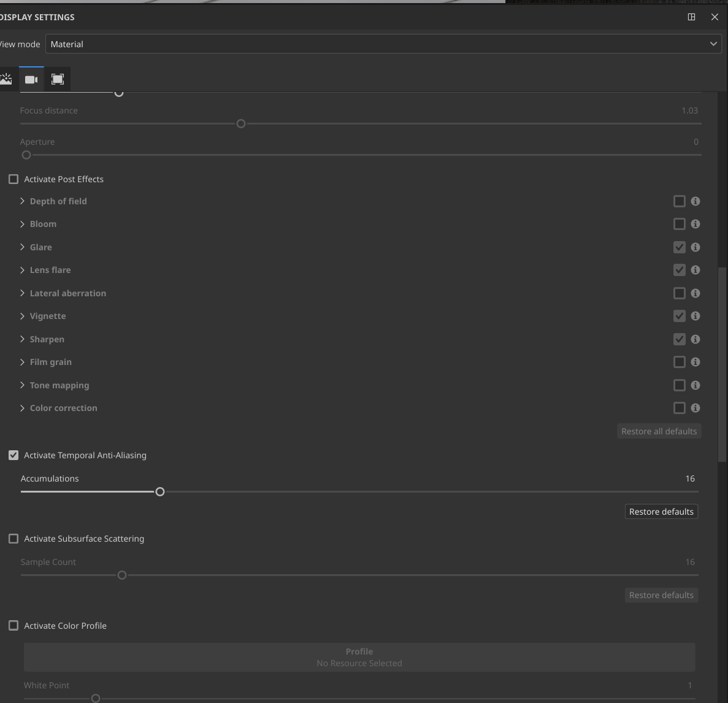Click Accumulations value 16
The width and height of the screenshot is (728, 703).
click(x=690, y=478)
